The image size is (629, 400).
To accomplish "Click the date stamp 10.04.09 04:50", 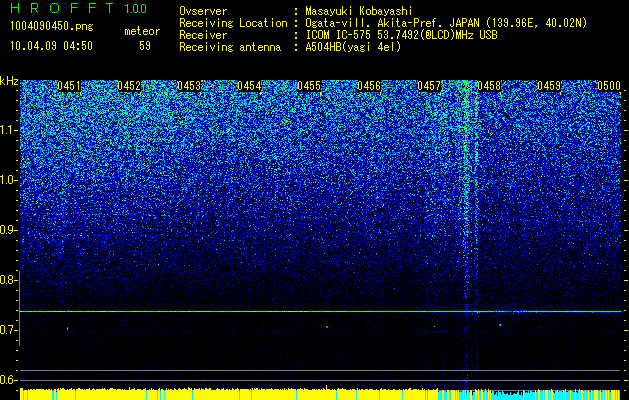I will [x=52, y=46].
